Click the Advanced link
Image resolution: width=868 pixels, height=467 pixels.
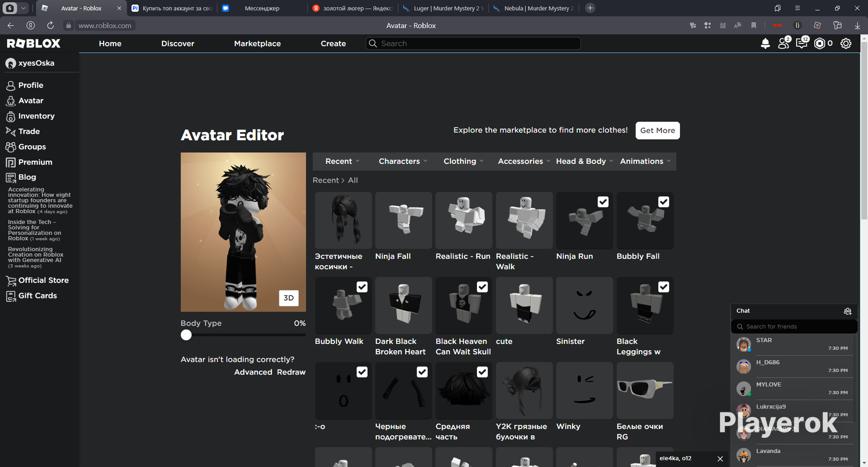click(253, 372)
